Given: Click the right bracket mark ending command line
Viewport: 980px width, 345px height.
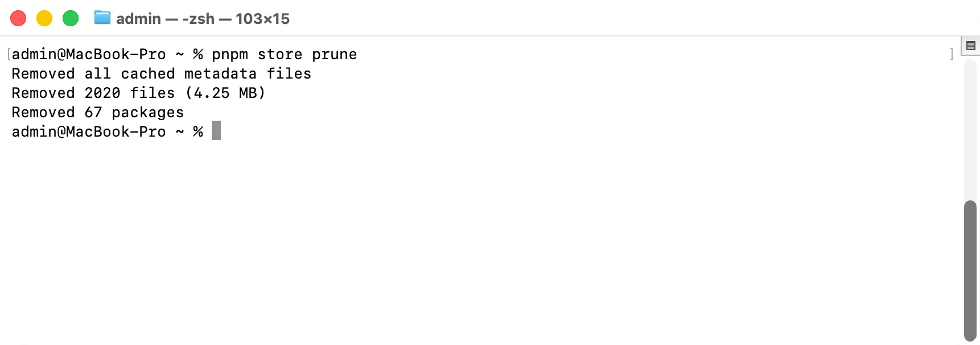Looking at the screenshot, I should (x=952, y=55).
